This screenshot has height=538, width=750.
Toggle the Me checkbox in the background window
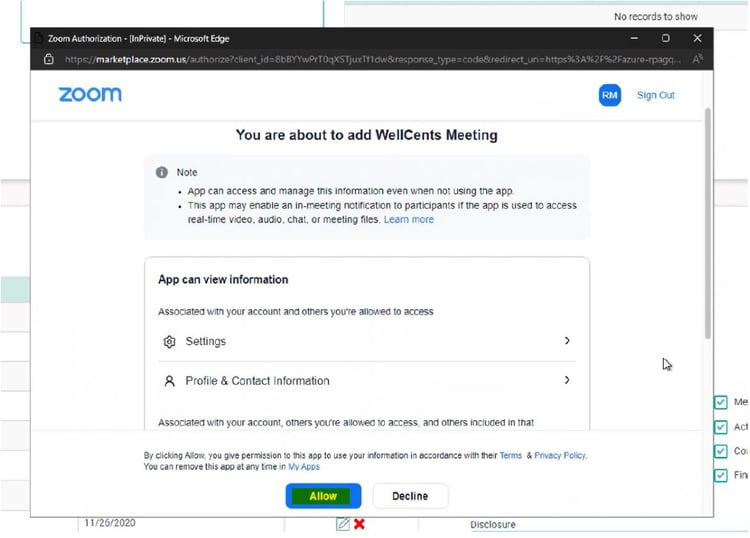720,402
